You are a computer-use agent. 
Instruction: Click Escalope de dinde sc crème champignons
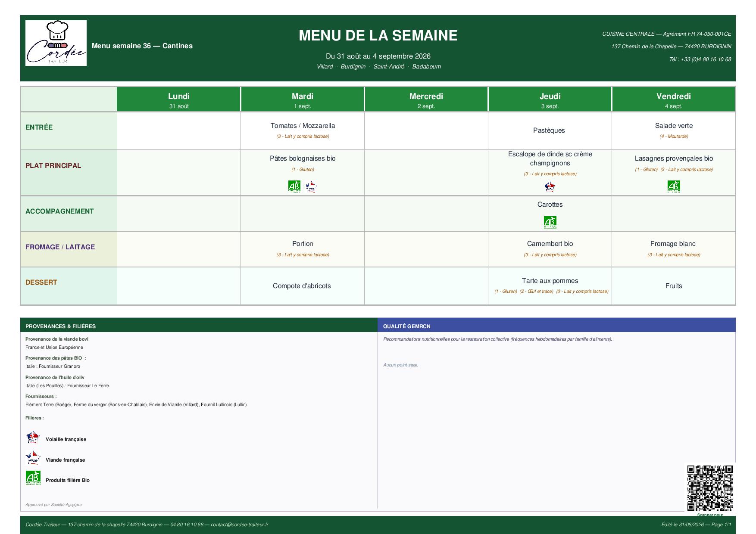click(550, 158)
